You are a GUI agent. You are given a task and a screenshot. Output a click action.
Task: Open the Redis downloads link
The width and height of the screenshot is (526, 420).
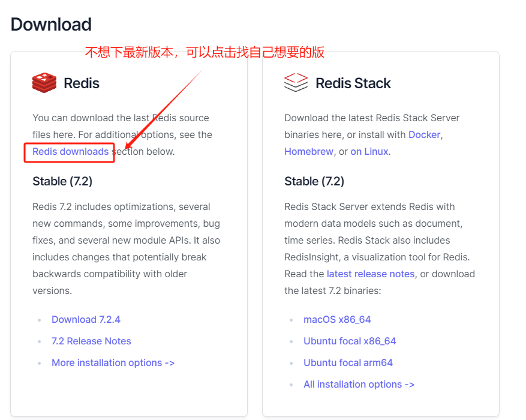click(x=71, y=151)
